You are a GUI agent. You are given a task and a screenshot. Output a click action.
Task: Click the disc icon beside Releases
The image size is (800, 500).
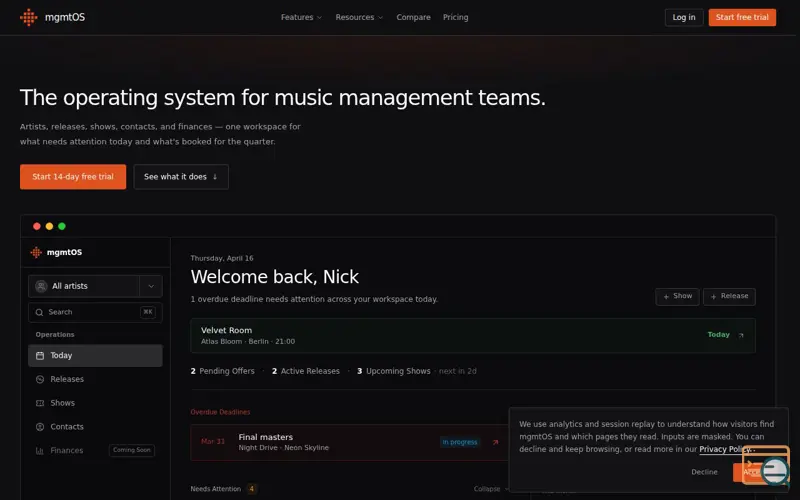(x=40, y=379)
